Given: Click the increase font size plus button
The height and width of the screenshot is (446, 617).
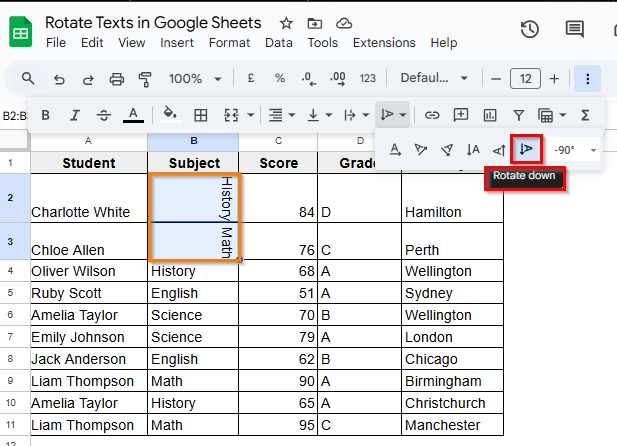Looking at the screenshot, I should click(554, 78).
